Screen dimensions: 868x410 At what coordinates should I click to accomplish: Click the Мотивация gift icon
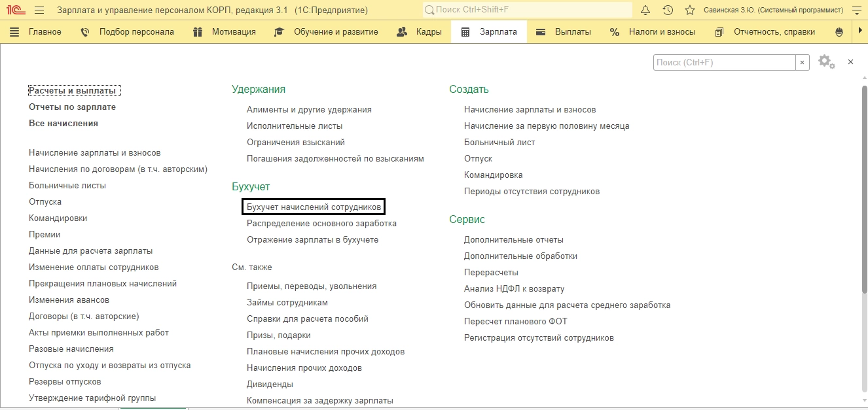pos(198,32)
